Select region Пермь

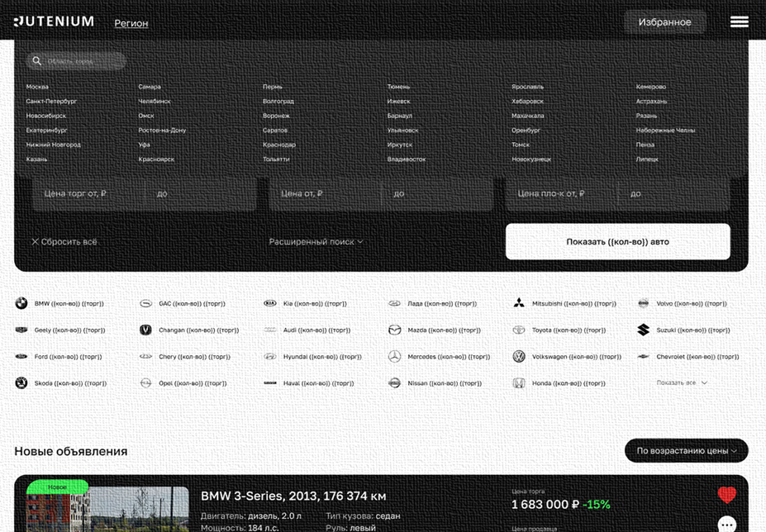(x=273, y=87)
